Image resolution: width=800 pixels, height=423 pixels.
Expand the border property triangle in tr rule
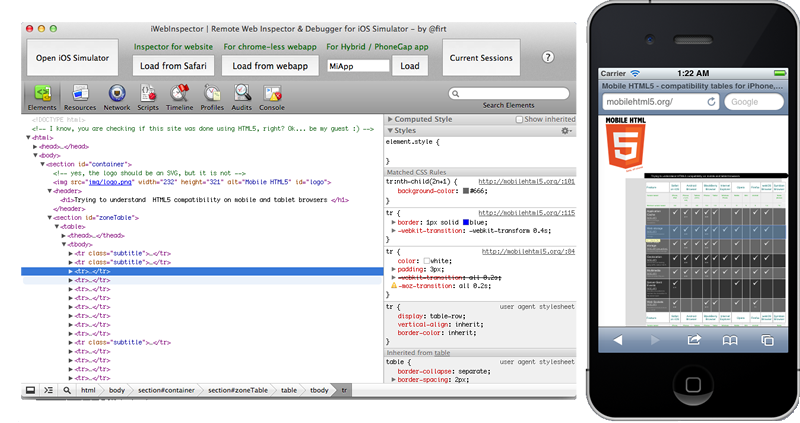click(393, 222)
